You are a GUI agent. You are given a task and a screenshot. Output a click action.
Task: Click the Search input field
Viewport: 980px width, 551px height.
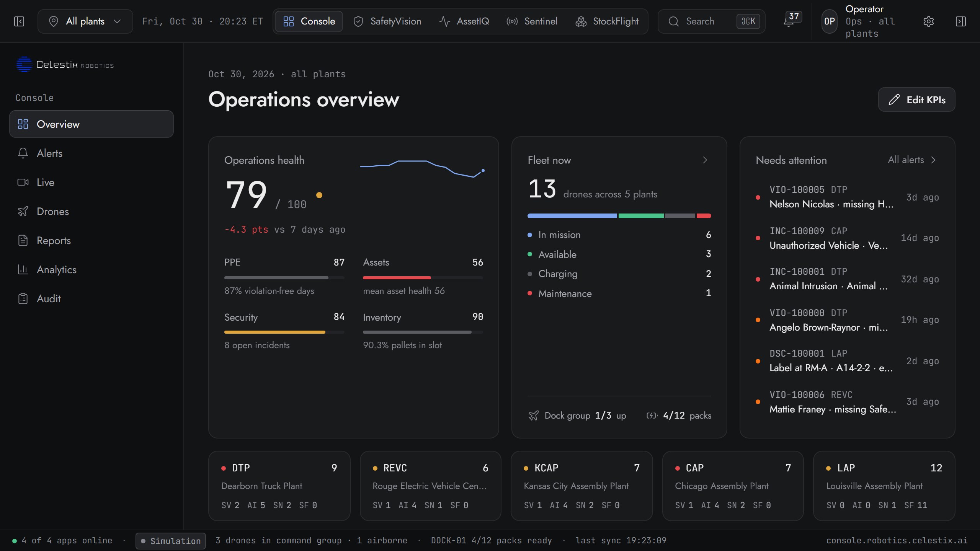(x=711, y=21)
